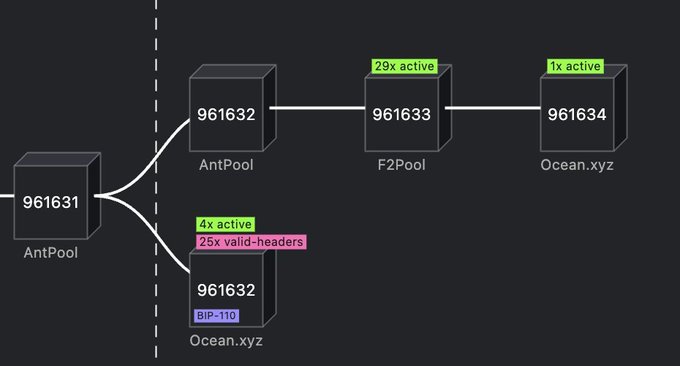Click the '4x active' badge
The height and width of the screenshot is (366, 680).
pos(226,224)
